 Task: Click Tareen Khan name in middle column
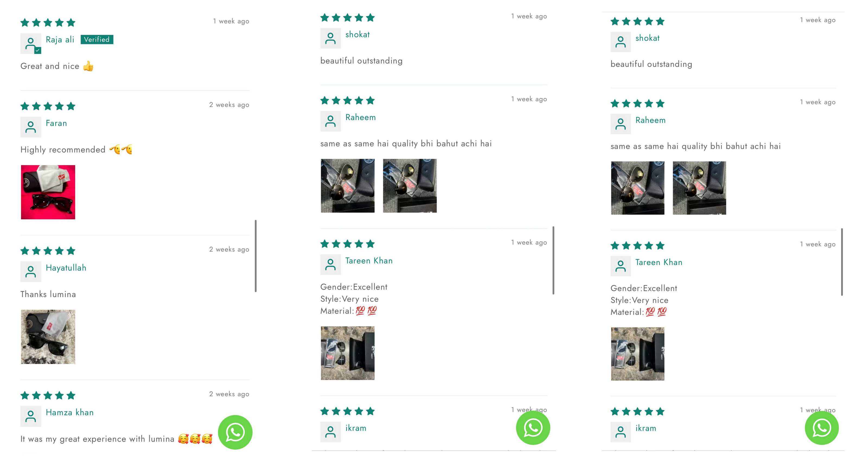(369, 261)
